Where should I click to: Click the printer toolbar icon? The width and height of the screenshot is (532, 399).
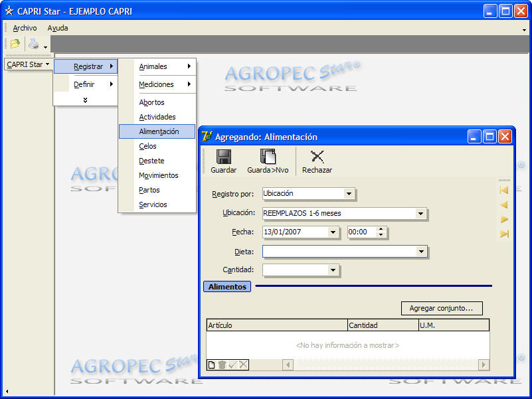(34, 44)
